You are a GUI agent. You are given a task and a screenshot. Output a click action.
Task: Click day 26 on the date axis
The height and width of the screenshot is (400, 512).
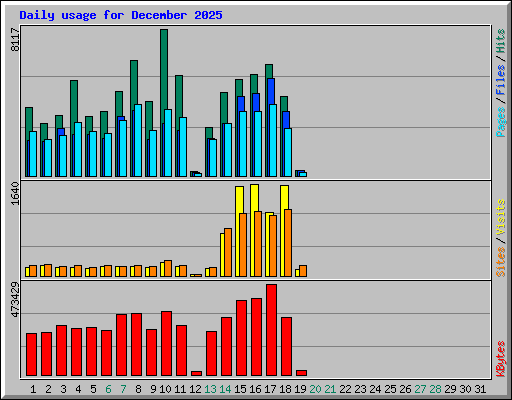(405, 389)
